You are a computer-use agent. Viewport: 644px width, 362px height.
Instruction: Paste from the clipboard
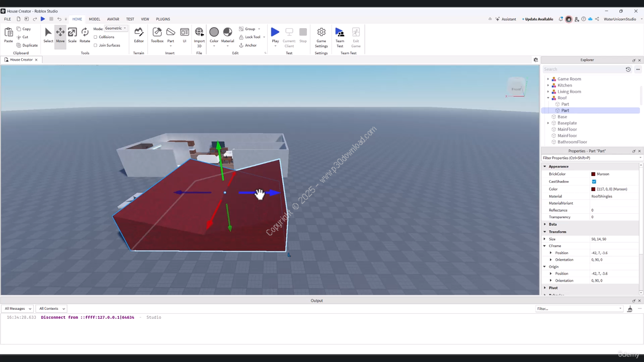click(9, 35)
